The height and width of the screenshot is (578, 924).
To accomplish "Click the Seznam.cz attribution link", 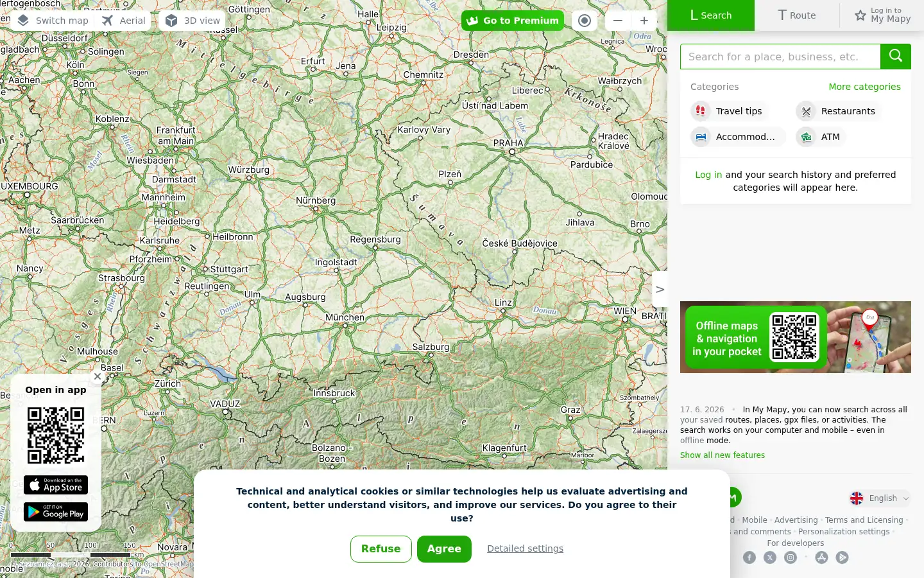I will tap(45, 565).
